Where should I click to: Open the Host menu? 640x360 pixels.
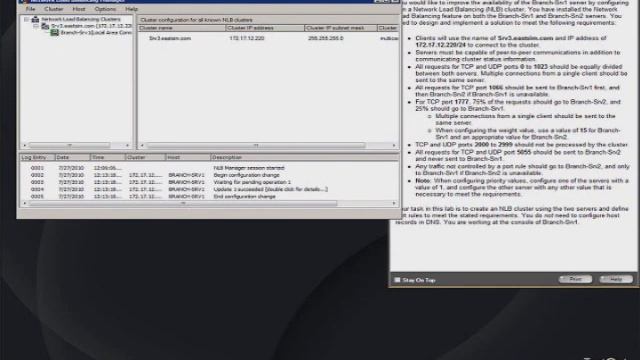79,9
